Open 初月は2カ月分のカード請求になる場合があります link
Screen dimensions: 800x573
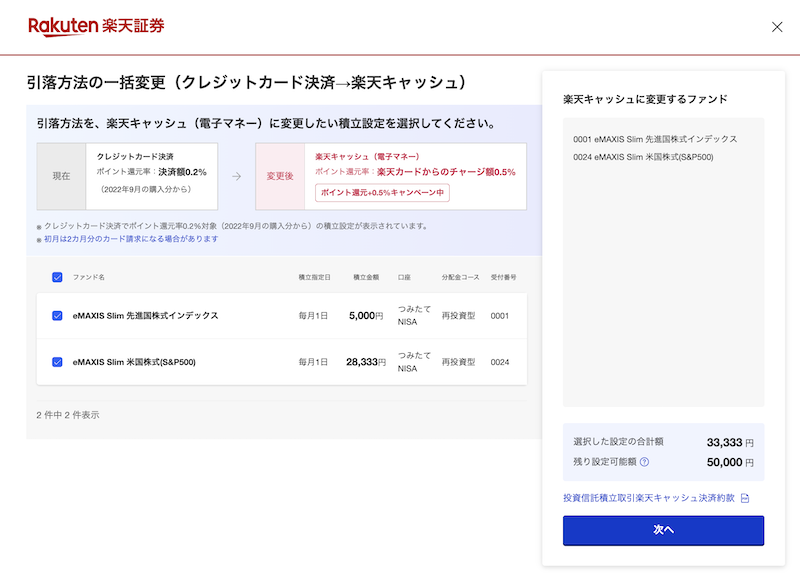[131, 239]
